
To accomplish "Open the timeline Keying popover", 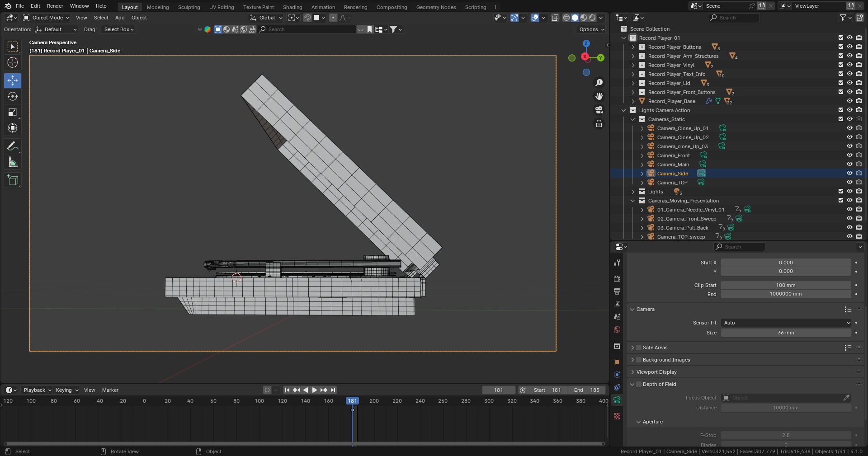I will pos(67,390).
